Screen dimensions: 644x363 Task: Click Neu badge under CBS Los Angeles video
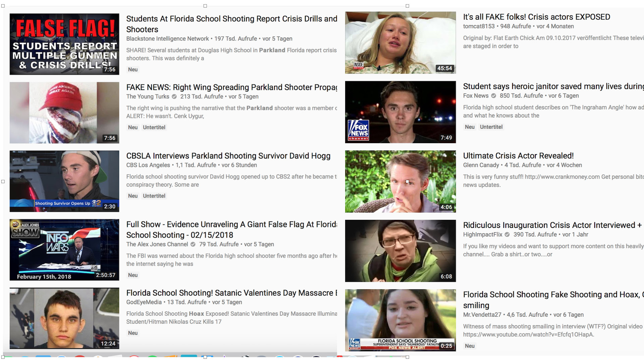coord(133,196)
